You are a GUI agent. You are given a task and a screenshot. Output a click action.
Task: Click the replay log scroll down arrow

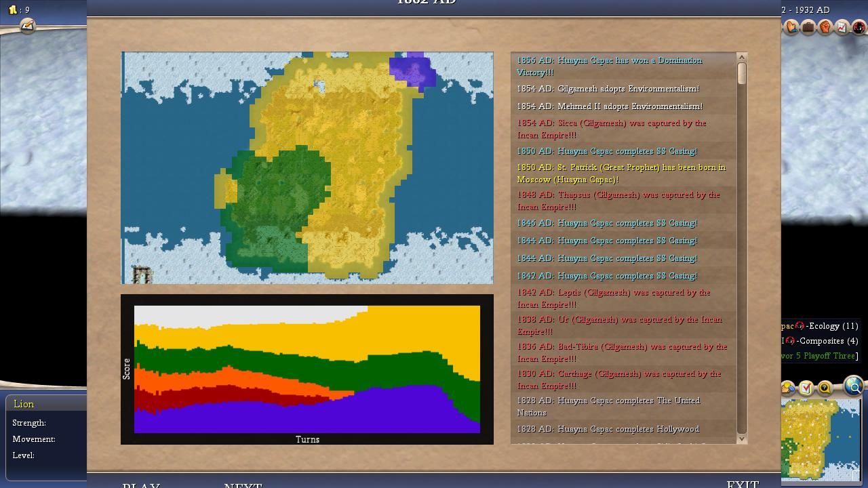pyautogui.click(x=742, y=439)
